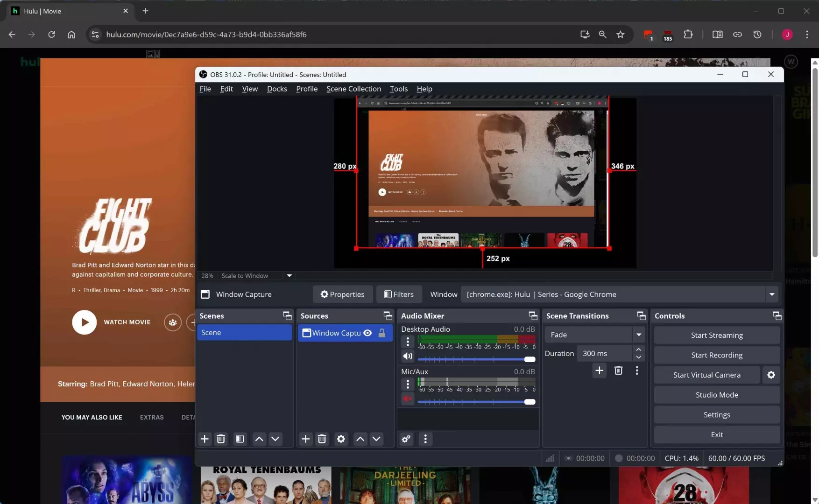Image resolution: width=819 pixels, height=504 pixels.
Task: Add a new source with plus icon
Action: (x=305, y=439)
